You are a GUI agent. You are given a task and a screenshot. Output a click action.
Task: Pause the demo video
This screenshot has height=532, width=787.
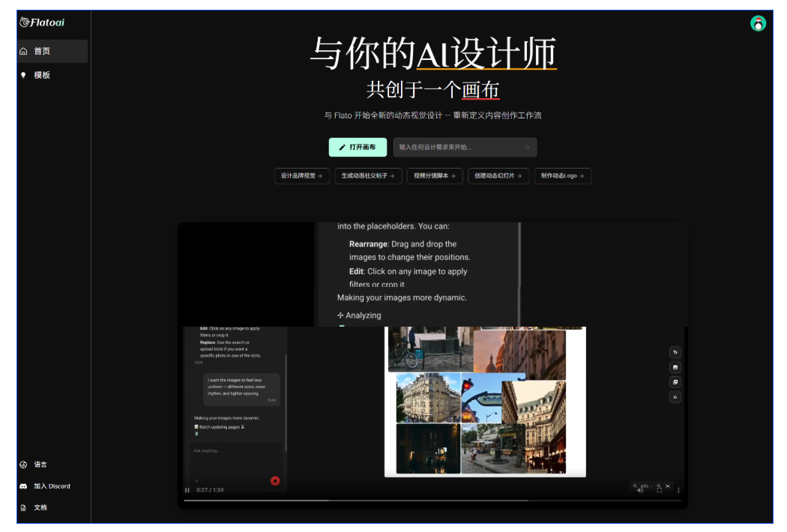(187, 490)
